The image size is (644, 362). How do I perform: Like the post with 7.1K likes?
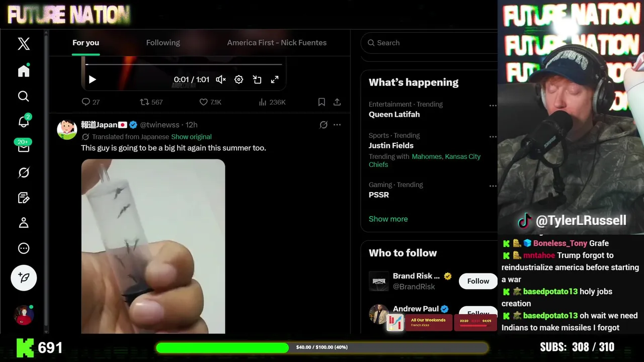210,102
